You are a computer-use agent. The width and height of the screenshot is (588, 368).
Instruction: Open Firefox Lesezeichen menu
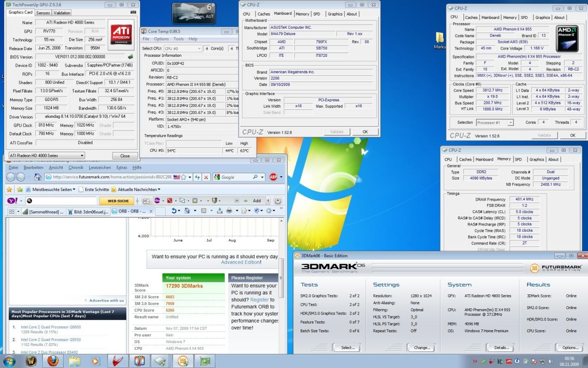[99, 167]
